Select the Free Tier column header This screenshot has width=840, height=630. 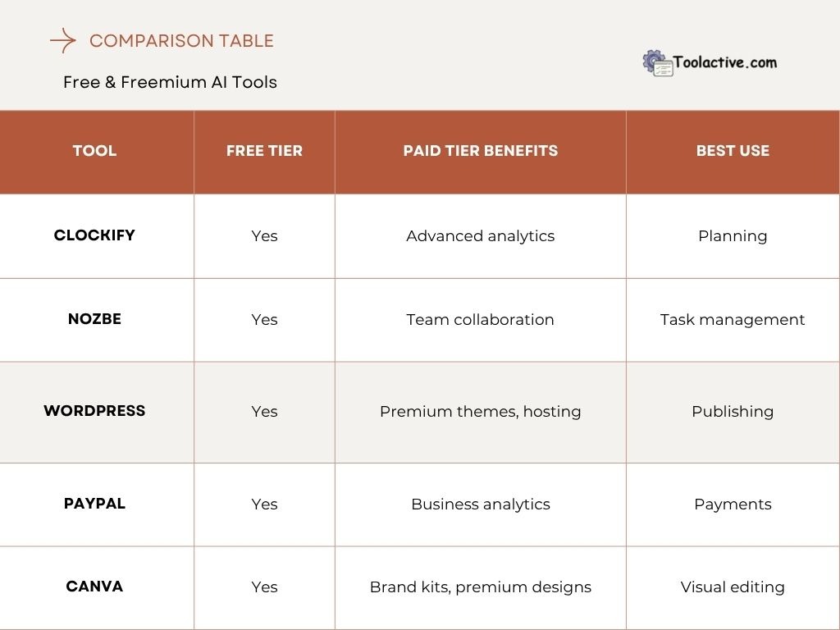click(264, 151)
